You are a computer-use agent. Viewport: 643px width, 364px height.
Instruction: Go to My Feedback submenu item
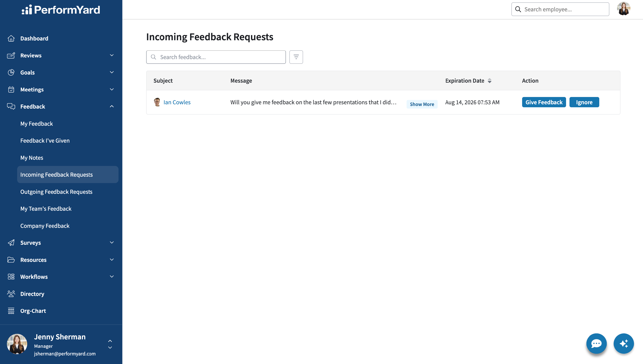click(x=36, y=124)
